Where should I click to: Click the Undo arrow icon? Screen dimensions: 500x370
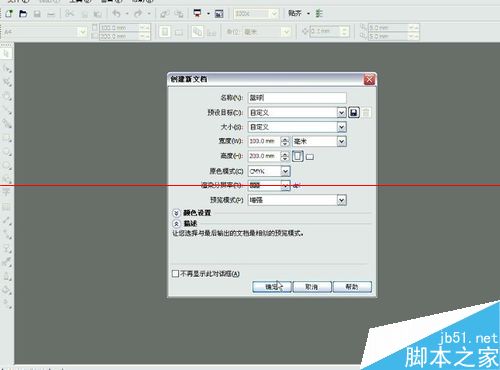116,14
